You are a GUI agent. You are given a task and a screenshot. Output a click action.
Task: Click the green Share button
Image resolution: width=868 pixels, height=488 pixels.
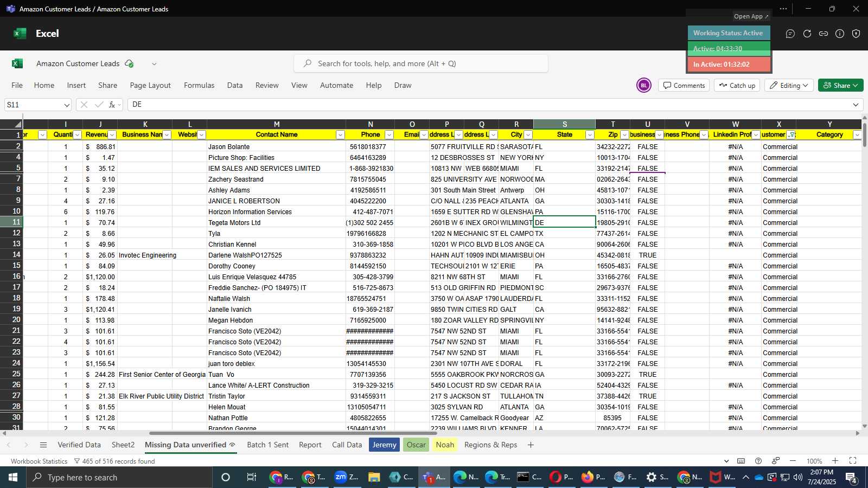pos(840,85)
